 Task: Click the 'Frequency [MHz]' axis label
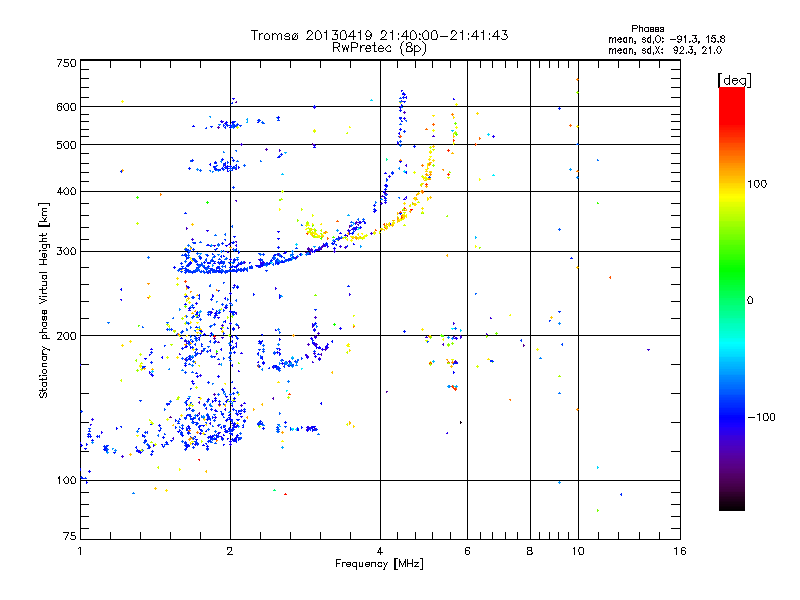pos(379,564)
